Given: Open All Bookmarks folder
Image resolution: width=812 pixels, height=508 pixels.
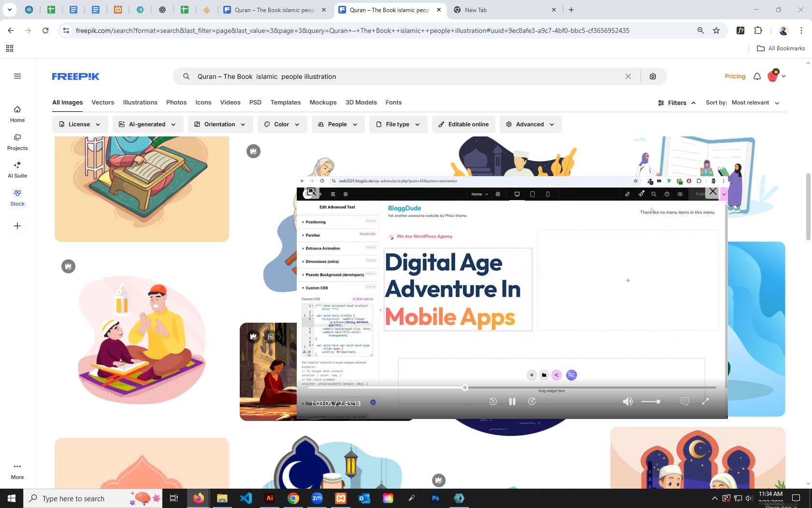Looking at the screenshot, I should [x=781, y=48].
